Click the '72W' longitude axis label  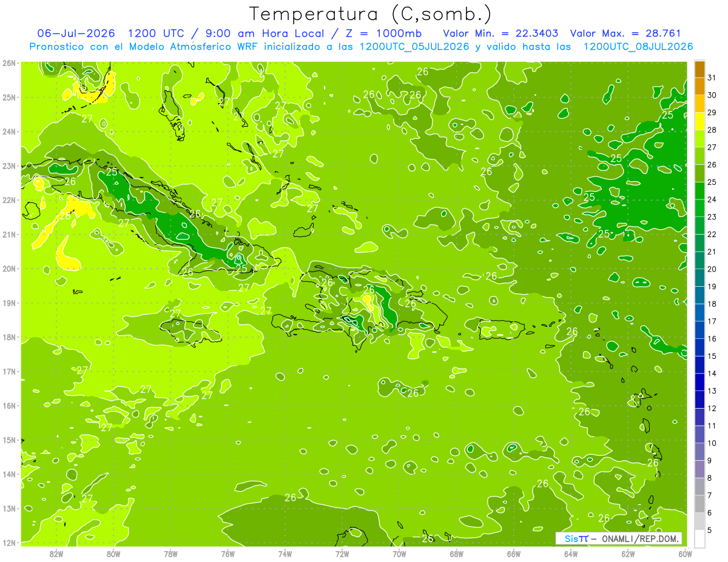tap(342, 554)
